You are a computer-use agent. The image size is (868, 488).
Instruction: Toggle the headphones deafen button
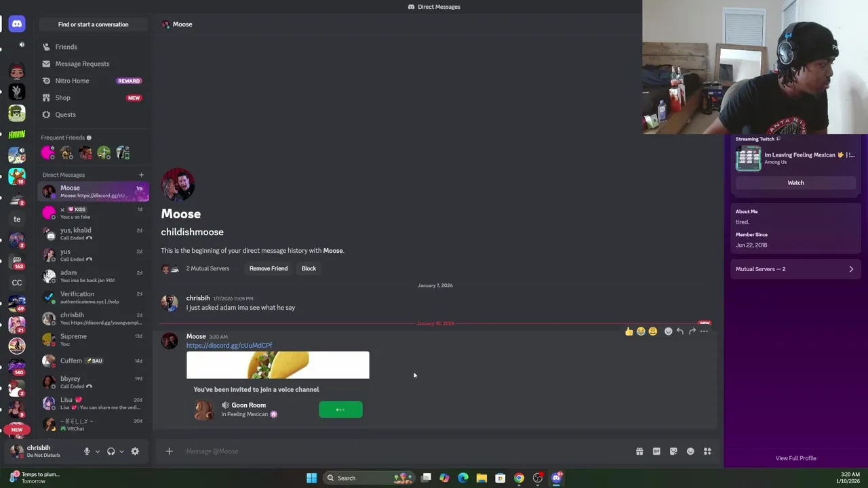(x=111, y=451)
